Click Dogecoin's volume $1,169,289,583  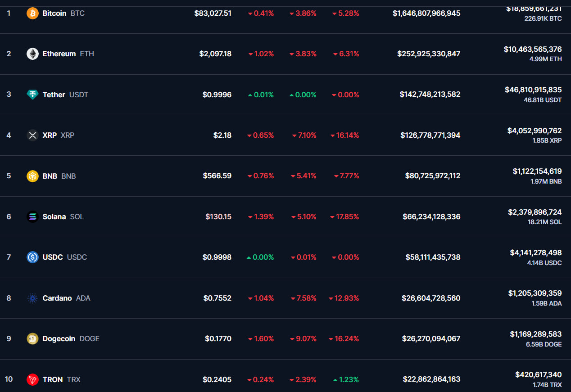click(x=536, y=334)
